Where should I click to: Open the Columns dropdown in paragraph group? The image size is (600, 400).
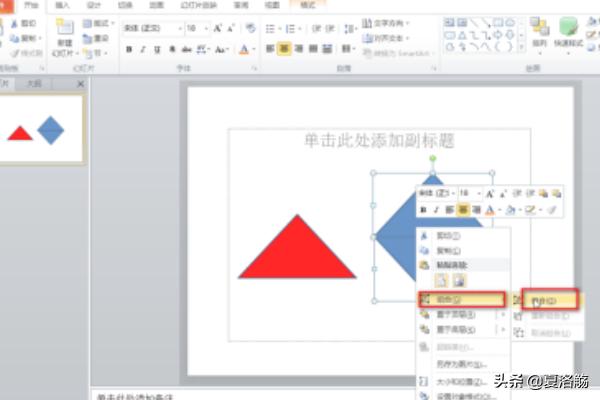tap(348, 49)
